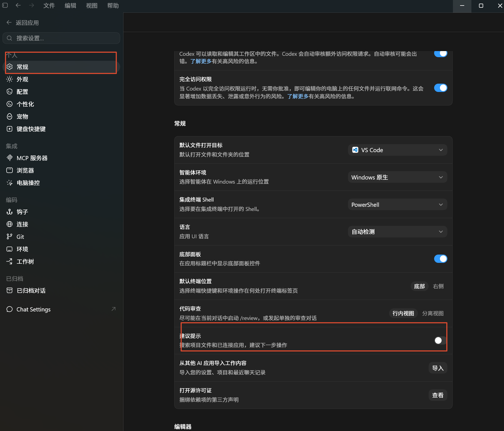Open the 编辑 menu
Viewport: 504px width, 431px height.
[70, 6]
